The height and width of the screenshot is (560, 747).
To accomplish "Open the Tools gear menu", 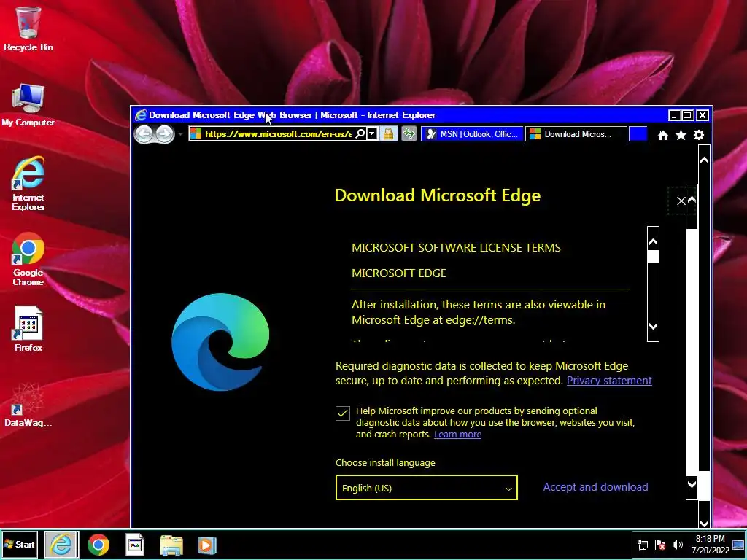I will point(699,135).
